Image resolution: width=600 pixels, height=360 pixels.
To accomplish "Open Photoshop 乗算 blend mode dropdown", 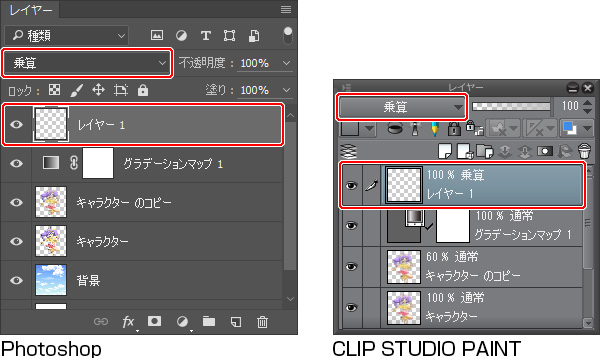I will coord(88,63).
